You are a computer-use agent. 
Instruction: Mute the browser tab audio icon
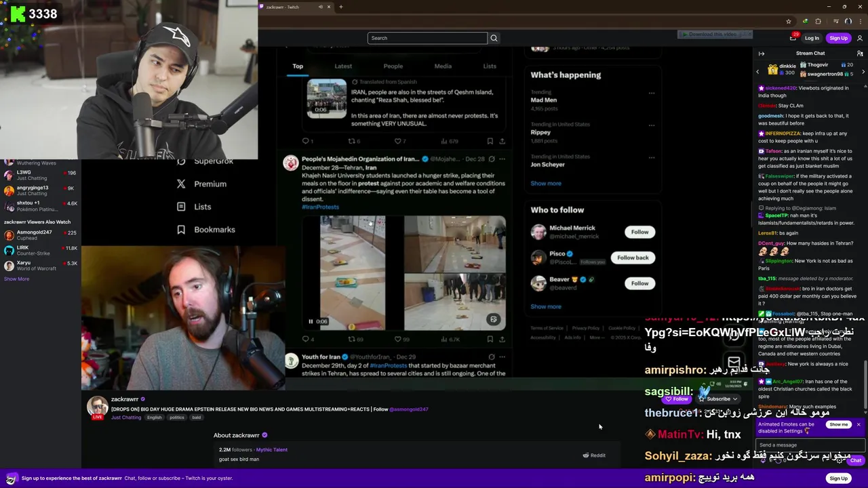[x=320, y=7]
